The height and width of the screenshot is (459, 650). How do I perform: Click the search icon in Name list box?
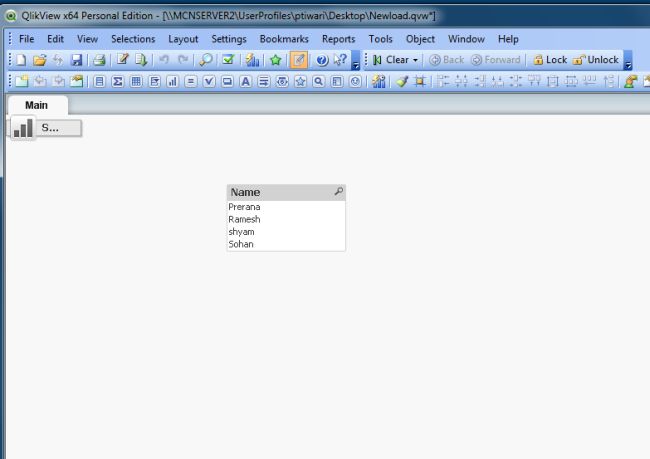click(x=339, y=191)
